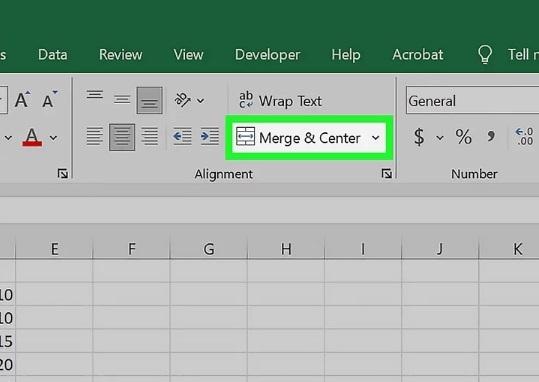539x382 pixels.
Task: Align text right
Action: (150, 137)
